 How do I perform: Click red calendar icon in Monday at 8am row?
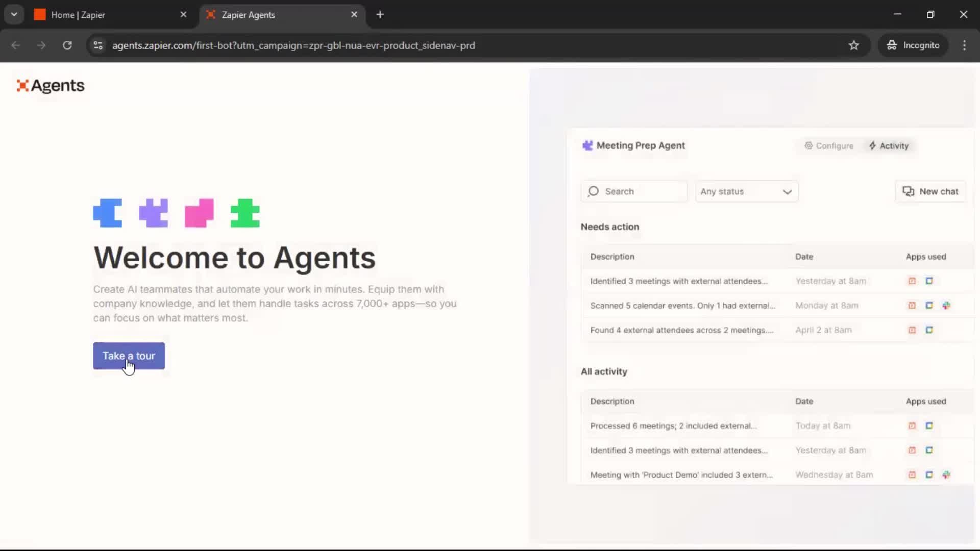(x=912, y=306)
